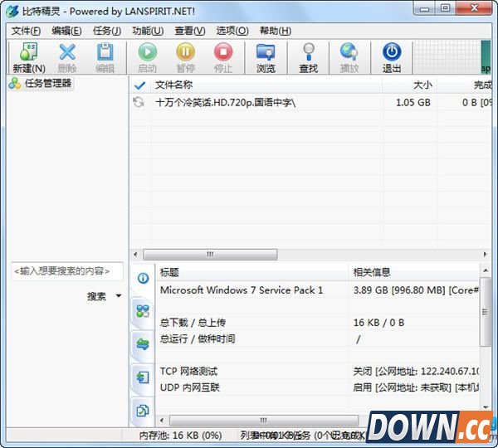
Task: Select the UDP 内网互联 row
Action: [x=318, y=387]
